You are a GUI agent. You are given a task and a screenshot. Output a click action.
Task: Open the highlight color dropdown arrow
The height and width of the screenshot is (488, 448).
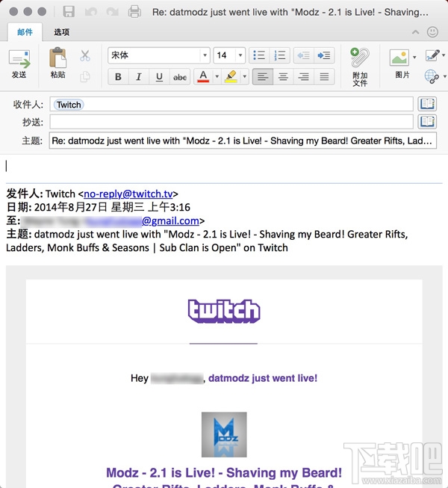(245, 76)
